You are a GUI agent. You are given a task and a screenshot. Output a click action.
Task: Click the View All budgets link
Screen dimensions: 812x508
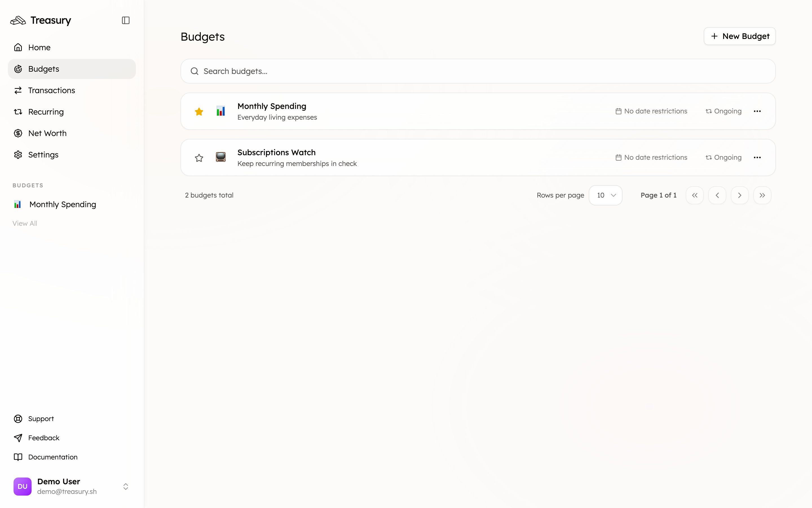point(25,224)
